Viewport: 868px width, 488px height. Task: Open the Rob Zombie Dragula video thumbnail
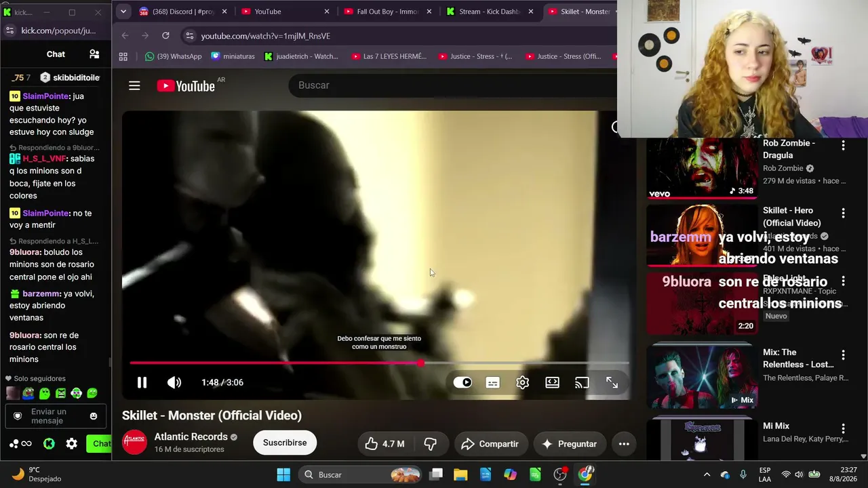tap(702, 168)
